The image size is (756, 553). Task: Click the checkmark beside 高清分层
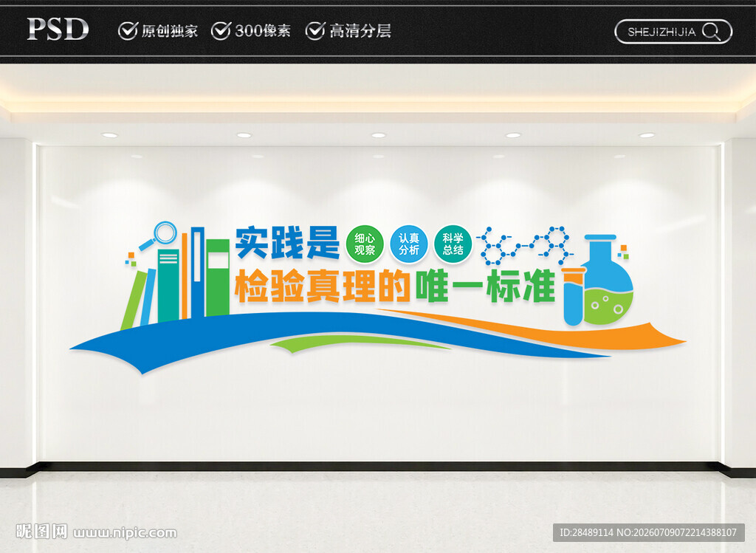315,30
